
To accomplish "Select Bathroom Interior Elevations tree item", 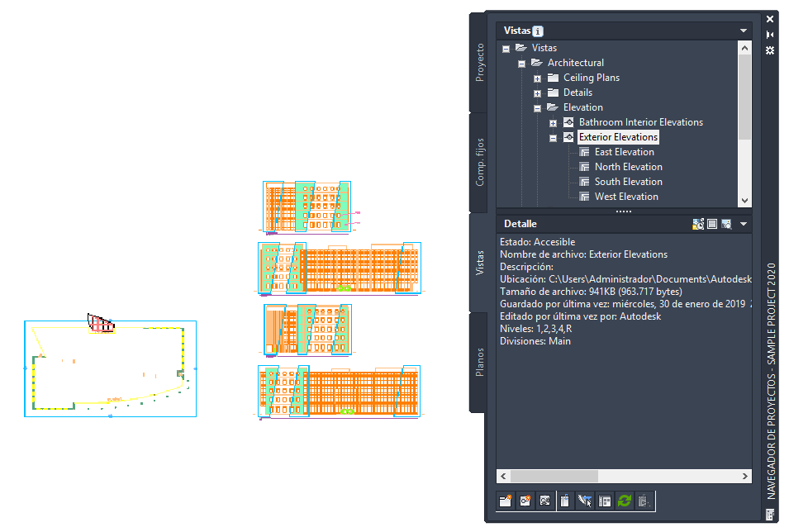I will pyautogui.click(x=640, y=122).
